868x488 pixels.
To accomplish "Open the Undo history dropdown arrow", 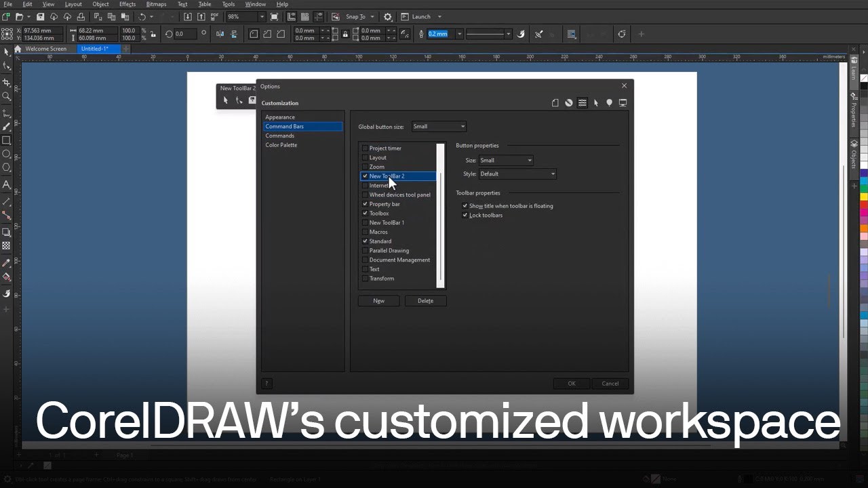I will (151, 16).
